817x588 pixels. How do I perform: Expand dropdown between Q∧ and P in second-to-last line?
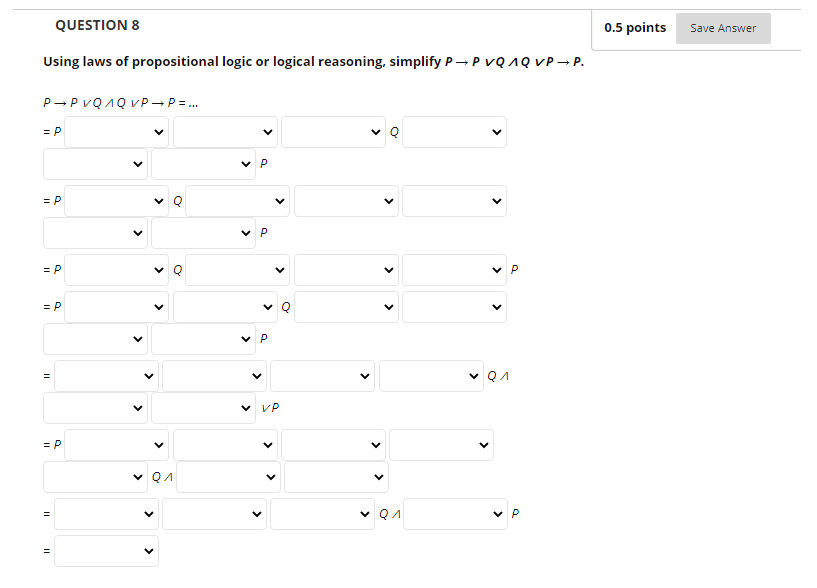pyautogui.click(x=454, y=515)
